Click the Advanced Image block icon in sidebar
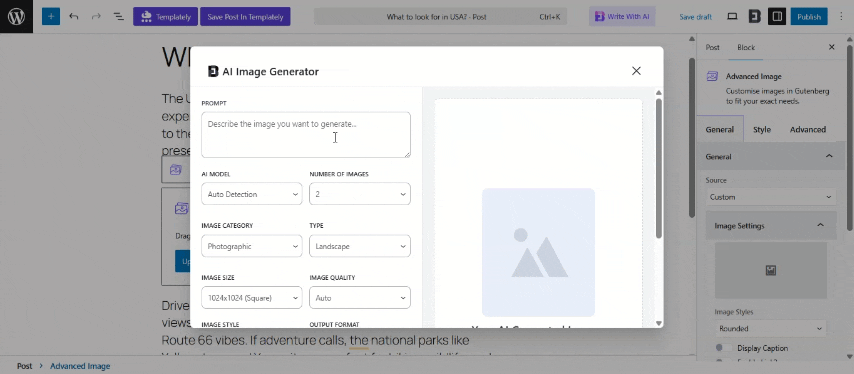 [x=712, y=77]
